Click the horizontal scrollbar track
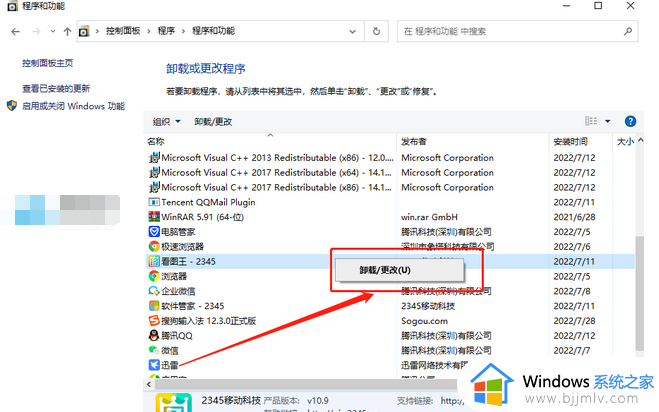 306,384
